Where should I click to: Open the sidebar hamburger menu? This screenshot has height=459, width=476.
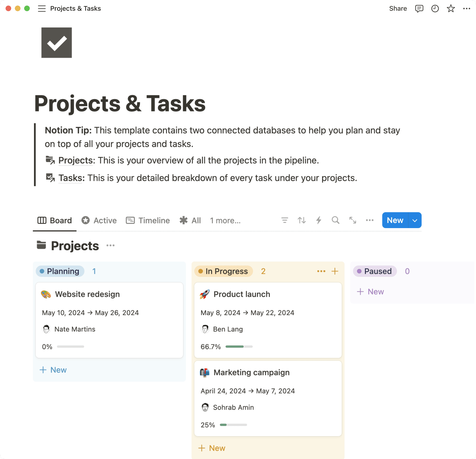[x=42, y=9]
